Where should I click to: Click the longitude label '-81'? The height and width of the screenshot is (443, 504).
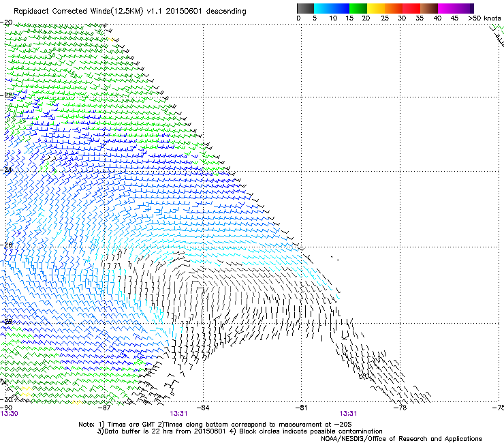click(x=301, y=408)
